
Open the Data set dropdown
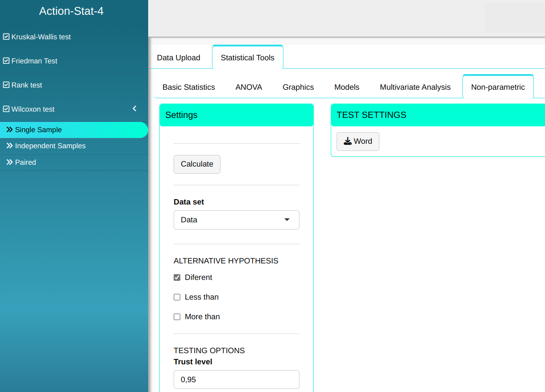pyautogui.click(x=236, y=220)
